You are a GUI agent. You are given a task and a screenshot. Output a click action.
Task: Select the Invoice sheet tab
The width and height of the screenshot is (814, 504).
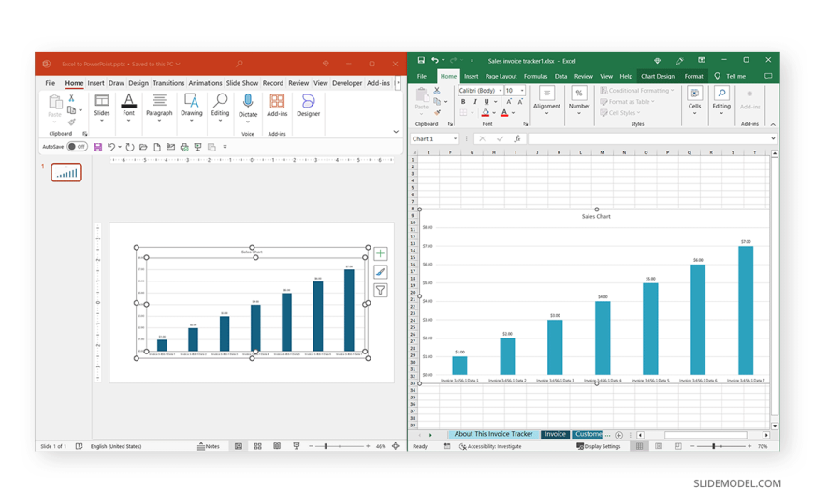[x=555, y=434]
